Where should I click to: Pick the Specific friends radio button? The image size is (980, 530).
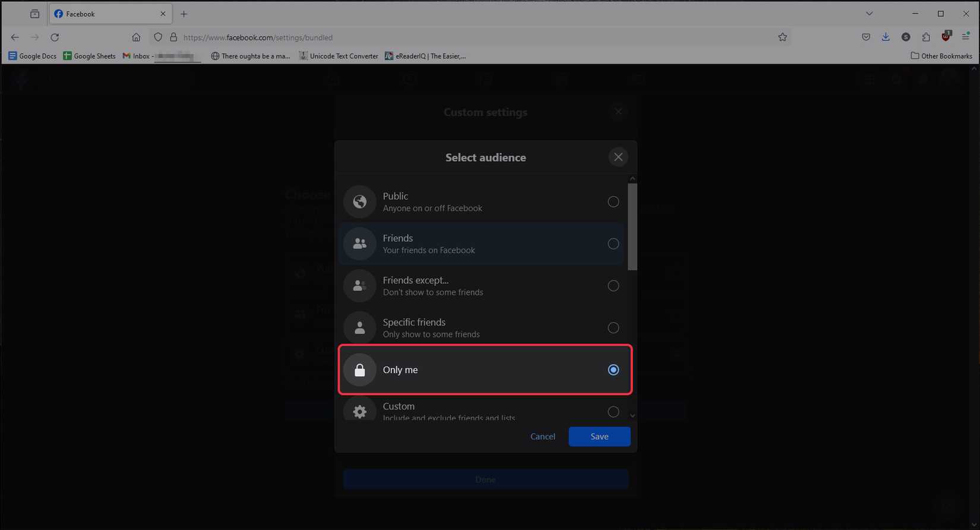[613, 328]
